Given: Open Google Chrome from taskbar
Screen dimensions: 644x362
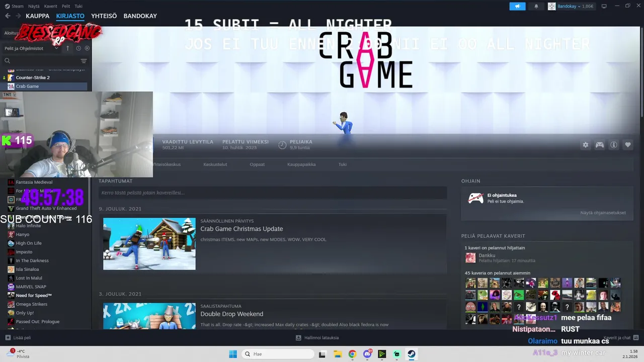Looking at the screenshot, I should (x=352, y=354).
